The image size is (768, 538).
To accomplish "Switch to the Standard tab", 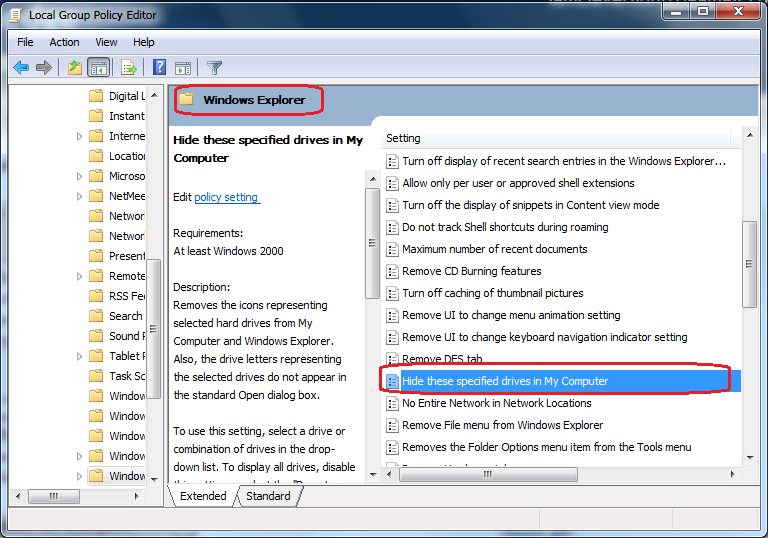I will 268,496.
